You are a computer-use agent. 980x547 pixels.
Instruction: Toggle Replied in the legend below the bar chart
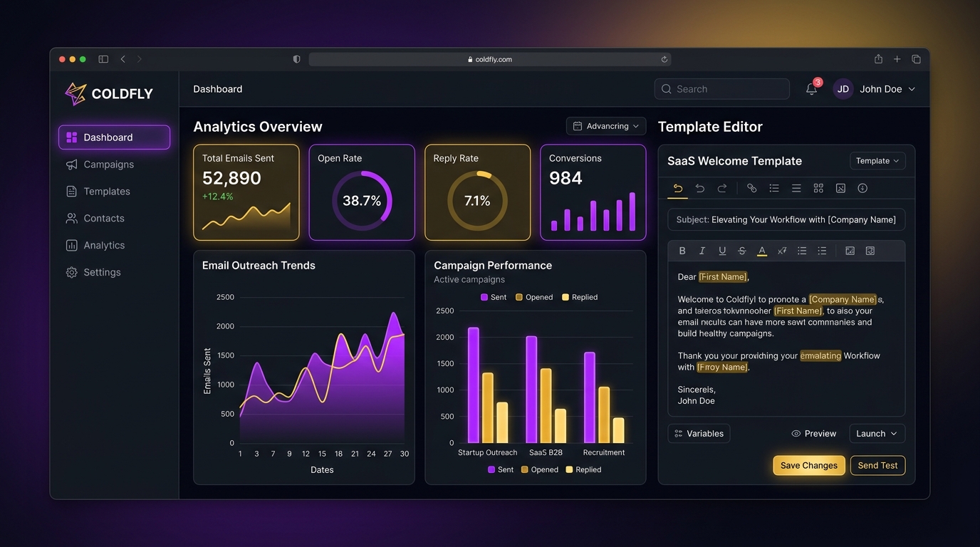tap(583, 469)
